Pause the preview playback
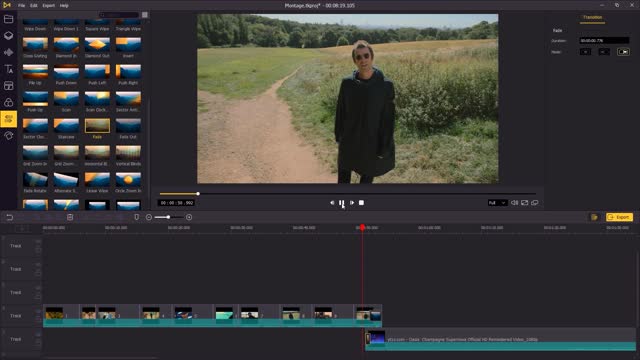 coord(342,203)
